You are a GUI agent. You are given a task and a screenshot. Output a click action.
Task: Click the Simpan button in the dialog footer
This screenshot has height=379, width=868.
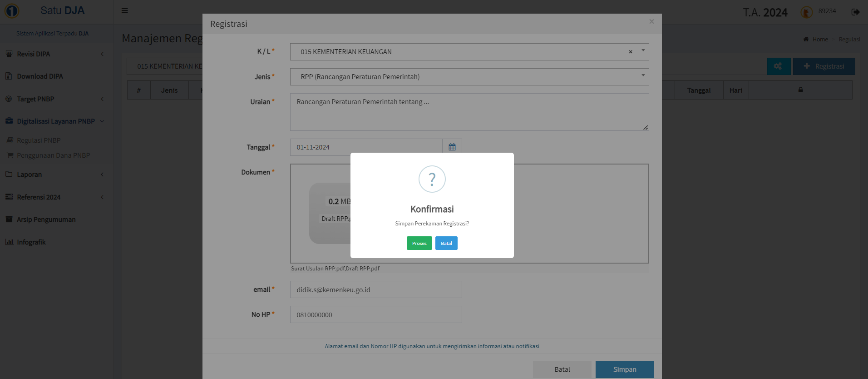pyautogui.click(x=625, y=369)
